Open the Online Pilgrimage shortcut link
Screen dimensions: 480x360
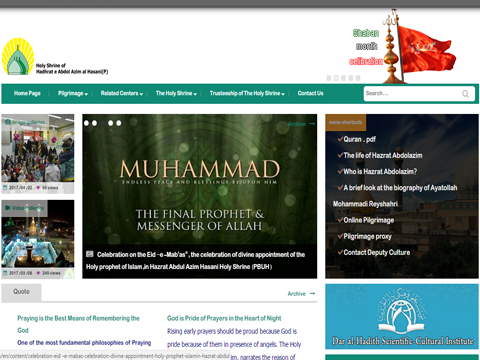pos(368,220)
